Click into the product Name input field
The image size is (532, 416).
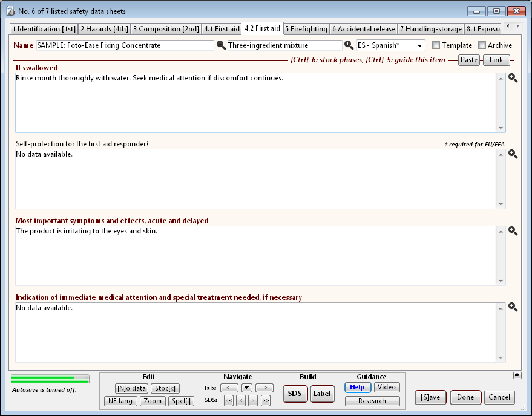point(125,45)
